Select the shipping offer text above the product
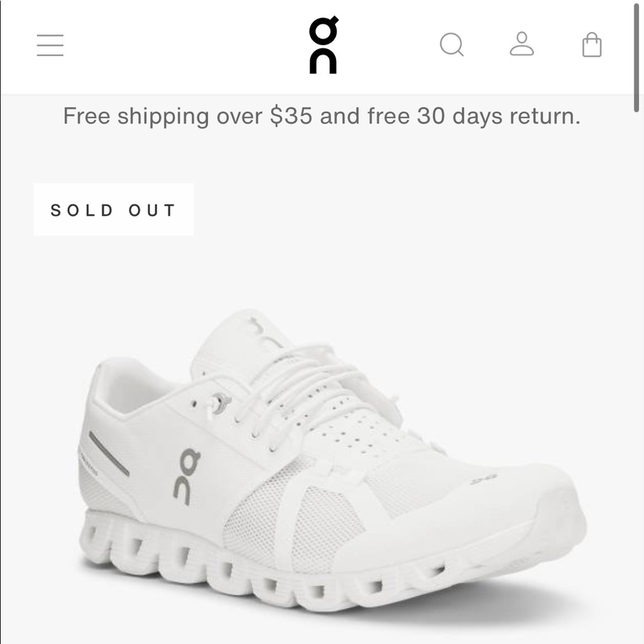The width and height of the screenshot is (644, 644). tap(322, 116)
